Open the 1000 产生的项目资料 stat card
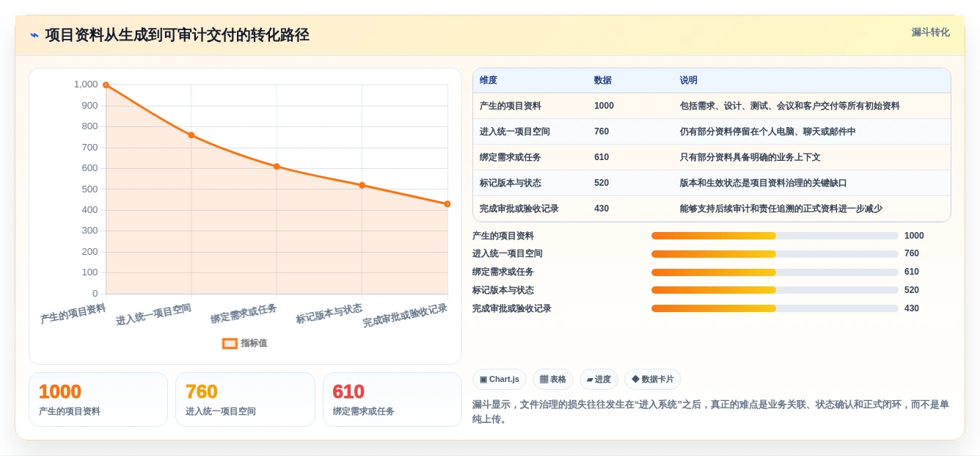 click(x=98, y=399)
